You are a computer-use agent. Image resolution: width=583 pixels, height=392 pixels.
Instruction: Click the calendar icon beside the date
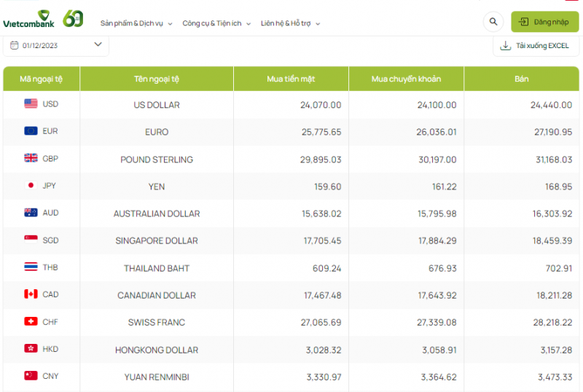pos(14,45)
